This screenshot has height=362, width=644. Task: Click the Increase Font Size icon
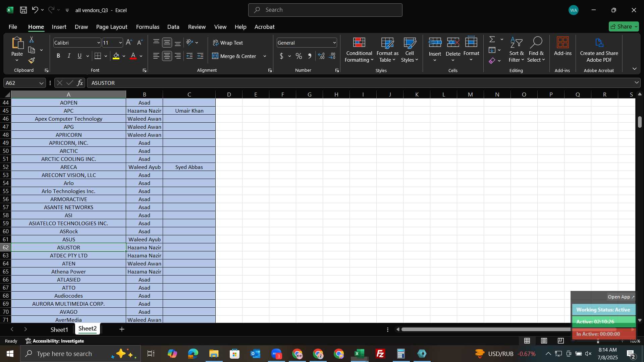129,43
